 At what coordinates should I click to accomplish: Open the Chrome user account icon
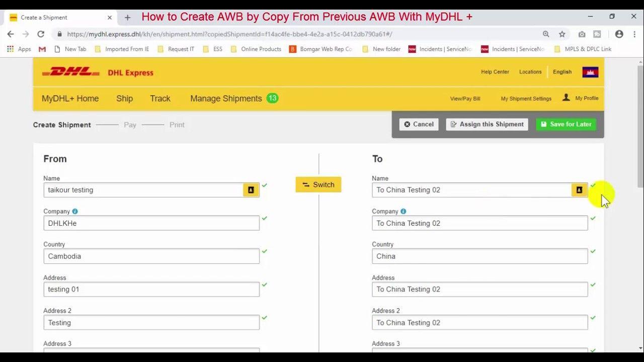tap(619, 34)
